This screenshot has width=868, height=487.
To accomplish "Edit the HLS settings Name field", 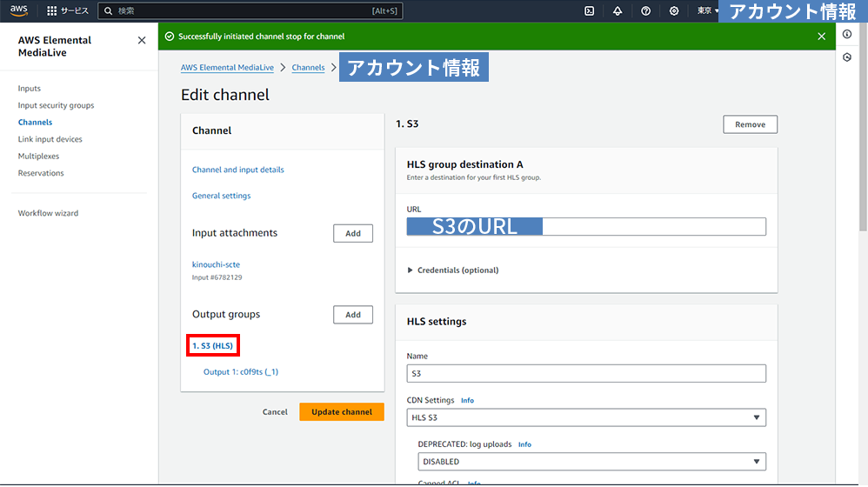I will 586,374.
